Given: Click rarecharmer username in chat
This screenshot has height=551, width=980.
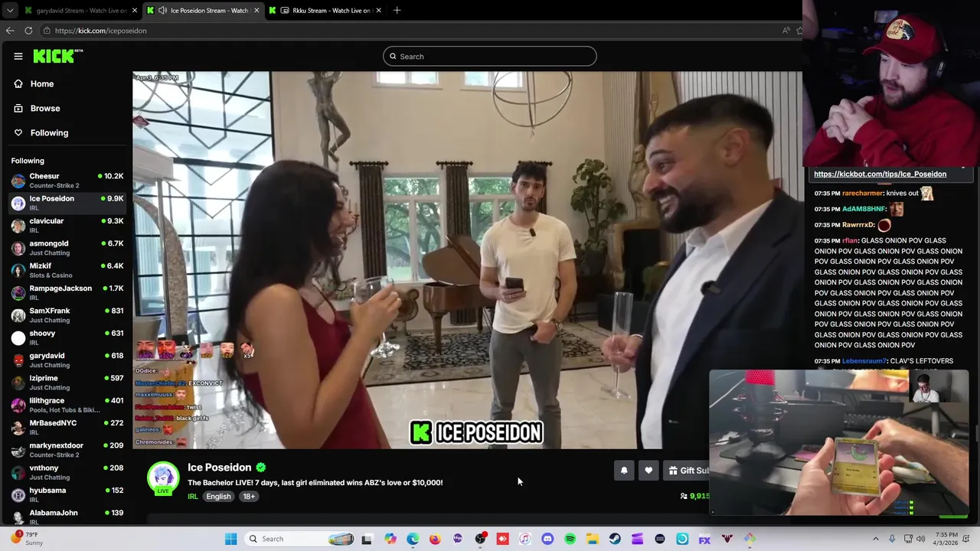Looking at the screenshot, I should (x=862, y=194).
